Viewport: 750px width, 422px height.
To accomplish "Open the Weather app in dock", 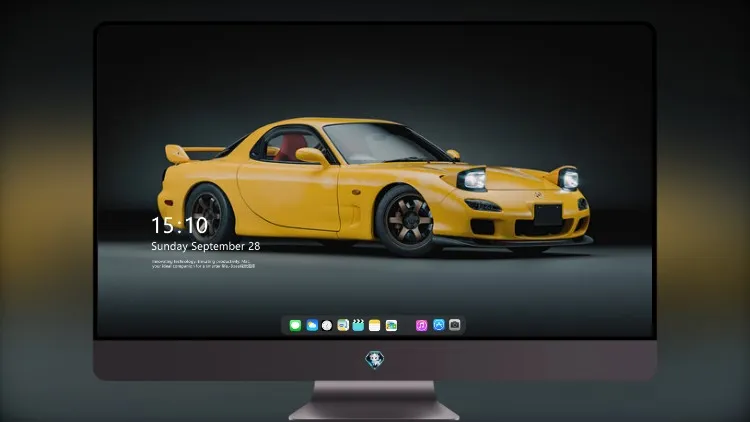I will pos(312,325).
